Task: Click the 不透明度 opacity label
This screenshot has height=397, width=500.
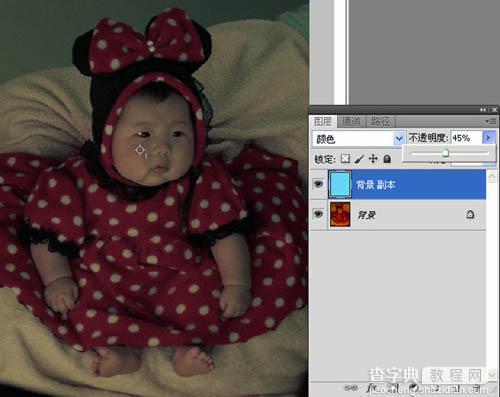Action: tap(429, 138)
